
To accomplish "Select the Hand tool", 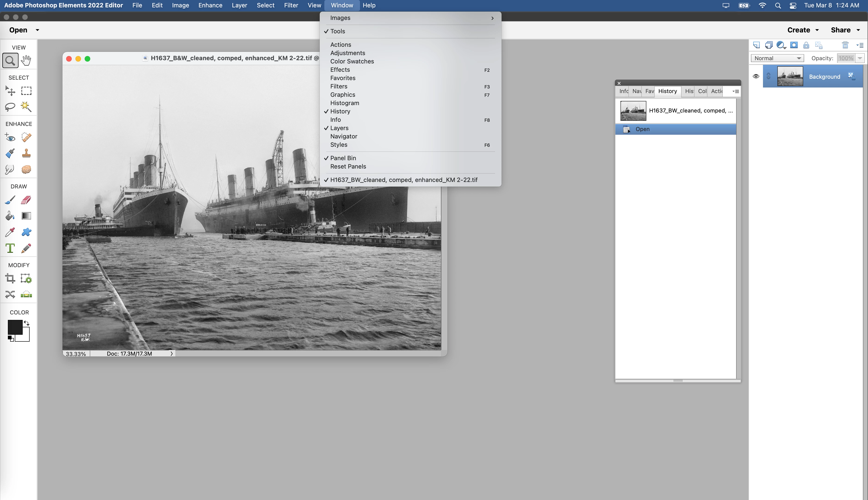I will click(x=26, y=60).
